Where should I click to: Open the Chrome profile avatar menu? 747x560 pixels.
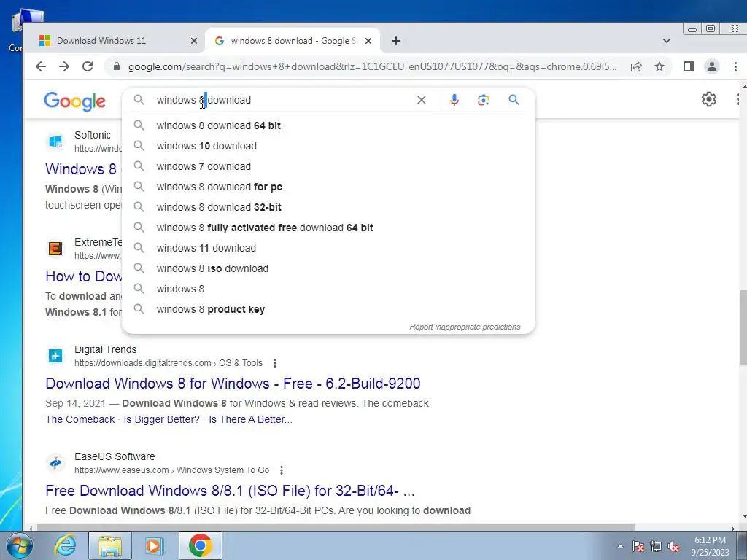point(712,66)
